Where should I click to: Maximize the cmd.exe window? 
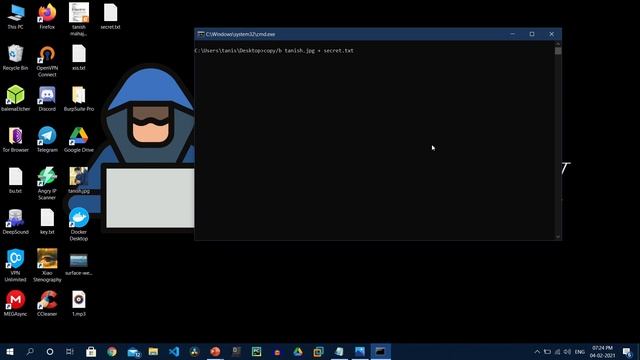[532, 34]
